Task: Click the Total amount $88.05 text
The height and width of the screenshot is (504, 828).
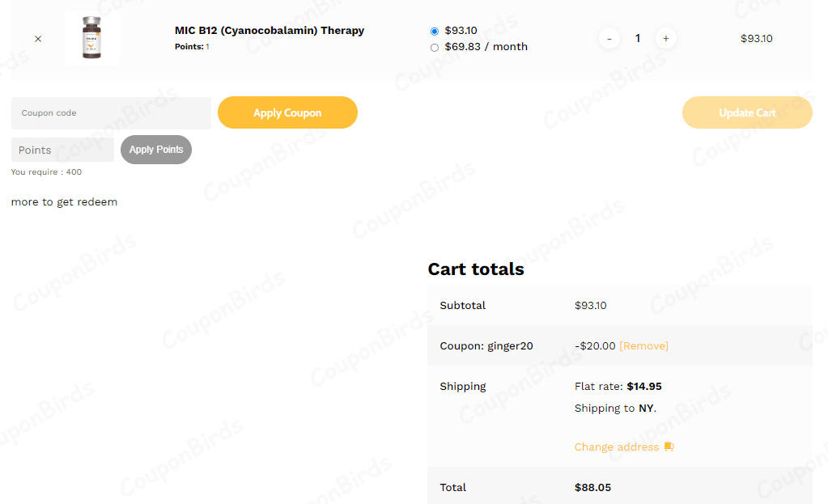Action: click(x=592, y=487)
